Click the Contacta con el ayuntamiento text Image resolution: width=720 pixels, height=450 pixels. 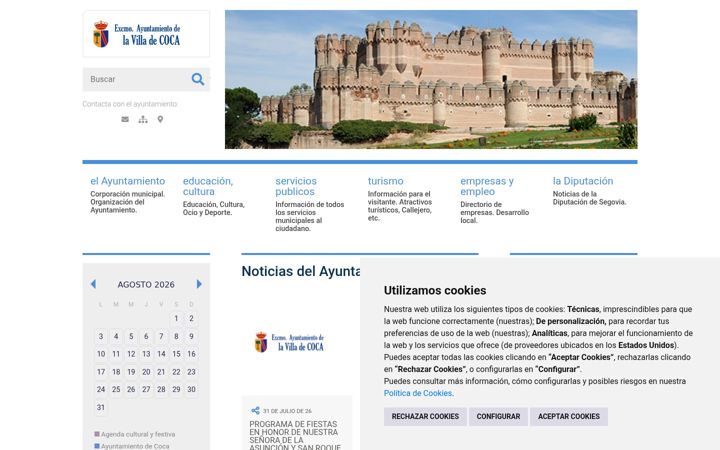pos(130,104)
